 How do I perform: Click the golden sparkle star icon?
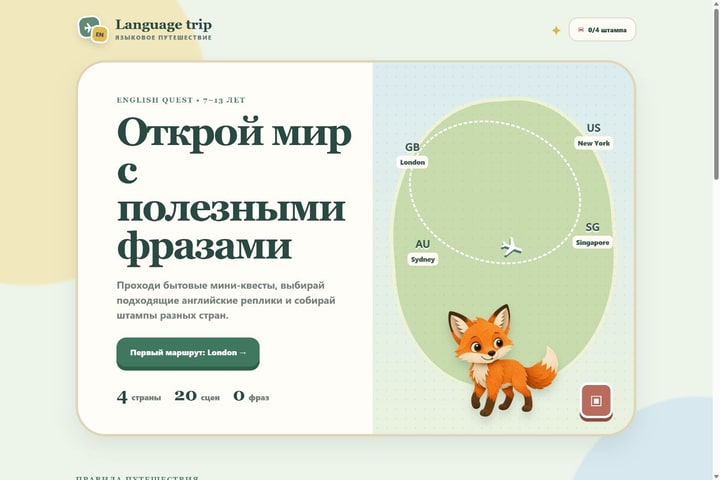click(556, 30)
